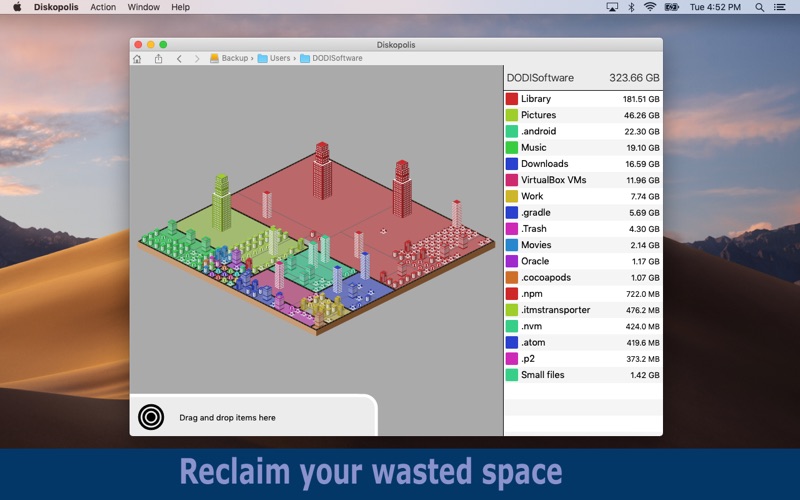This screenshot has height=500, width=800.
Task: Select the VirtualBox VMs row
Action: [x=583, y=180]
